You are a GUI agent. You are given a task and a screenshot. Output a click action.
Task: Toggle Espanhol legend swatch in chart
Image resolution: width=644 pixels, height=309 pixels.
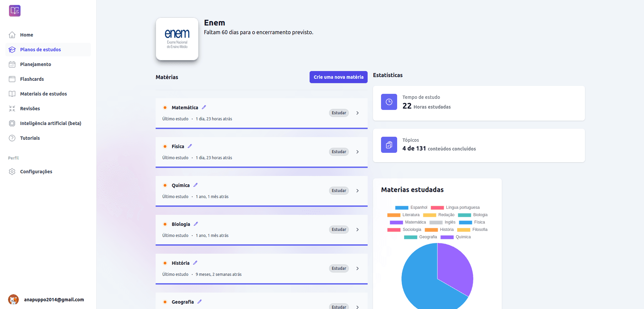(402, 208)
